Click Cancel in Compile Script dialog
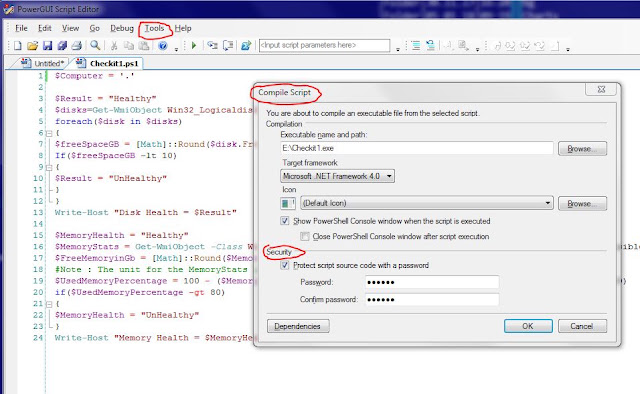This screenshot has width=640, height=394. click(x=582, y=326)
